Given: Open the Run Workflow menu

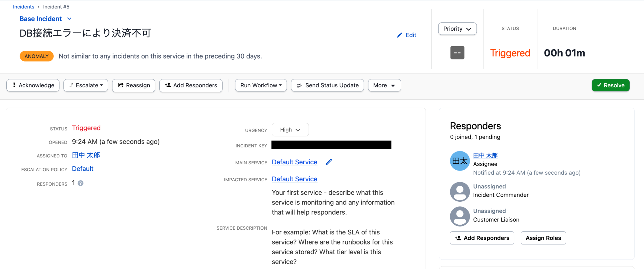Looking at the screenshot, I should [261, 85].
